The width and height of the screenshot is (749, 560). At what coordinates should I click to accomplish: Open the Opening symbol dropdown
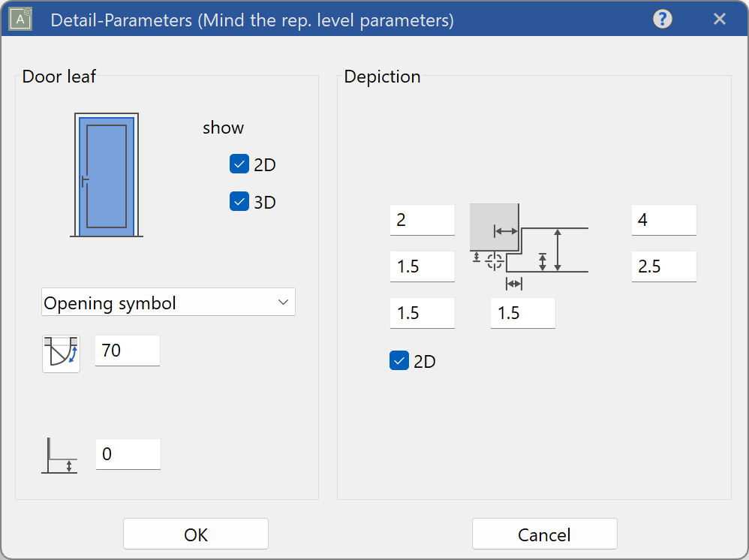point(169,302)
